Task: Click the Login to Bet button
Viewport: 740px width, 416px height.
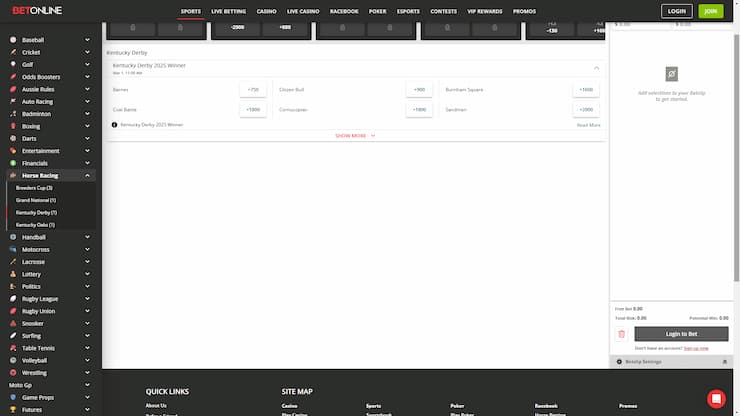Action: pyautogui.click(x=681, y=334)
